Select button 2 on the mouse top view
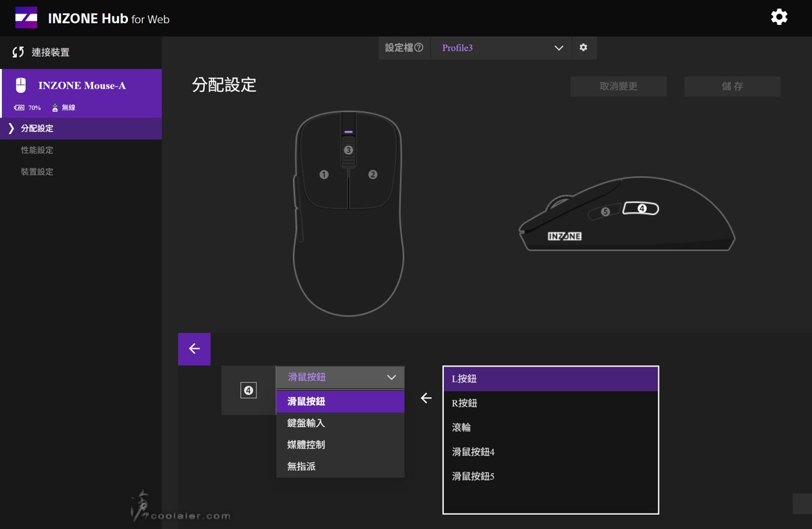 coord(373,175)
